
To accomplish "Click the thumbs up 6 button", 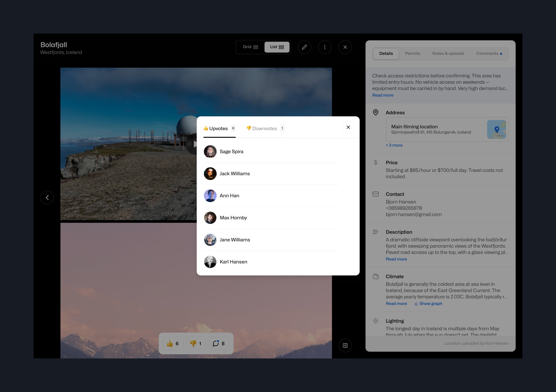I will 173,344.
